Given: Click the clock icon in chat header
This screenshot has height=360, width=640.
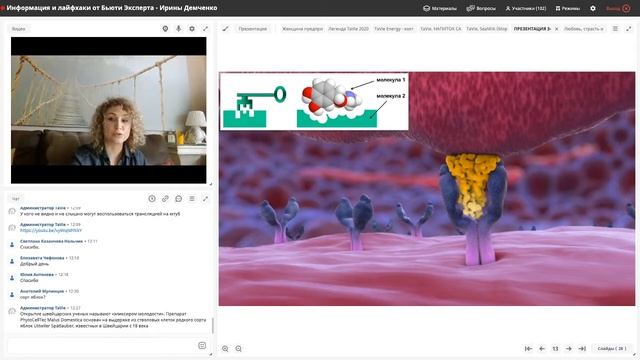Looking at the screenshot, I should [x=152, y=198].
